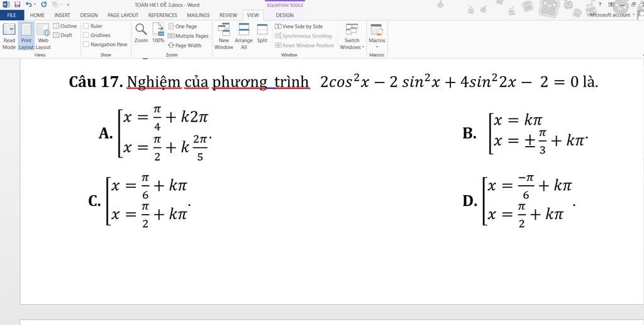
Task: Click answer C equation block
Action: click(x=148, y=201)
